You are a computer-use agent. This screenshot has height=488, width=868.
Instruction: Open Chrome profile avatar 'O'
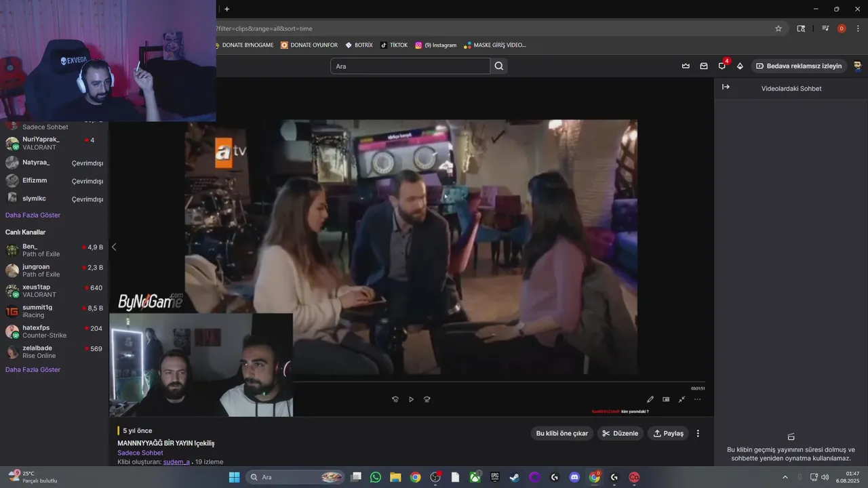tap(842, 28)
